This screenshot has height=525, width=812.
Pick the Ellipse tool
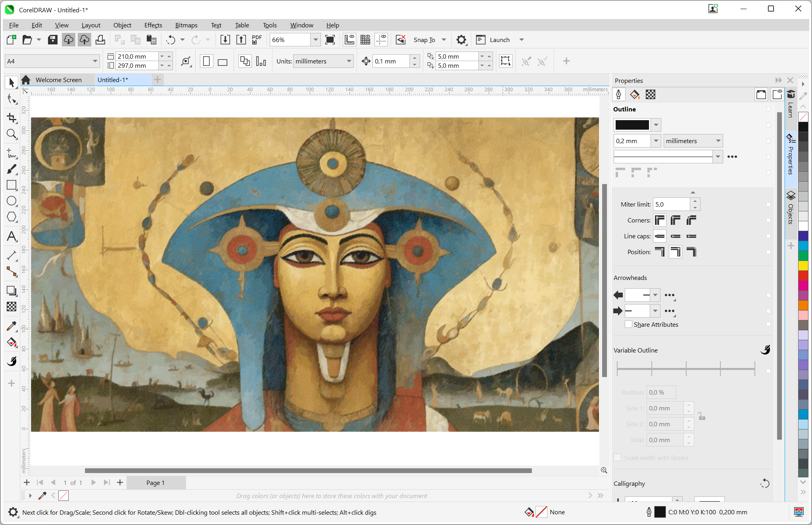pyautogui.click(x=12, y=201)
